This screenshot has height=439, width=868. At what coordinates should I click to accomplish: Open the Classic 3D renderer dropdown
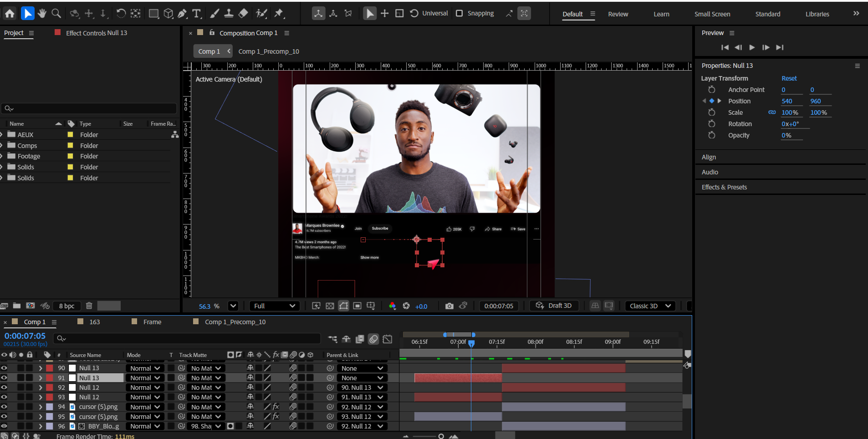650,306
